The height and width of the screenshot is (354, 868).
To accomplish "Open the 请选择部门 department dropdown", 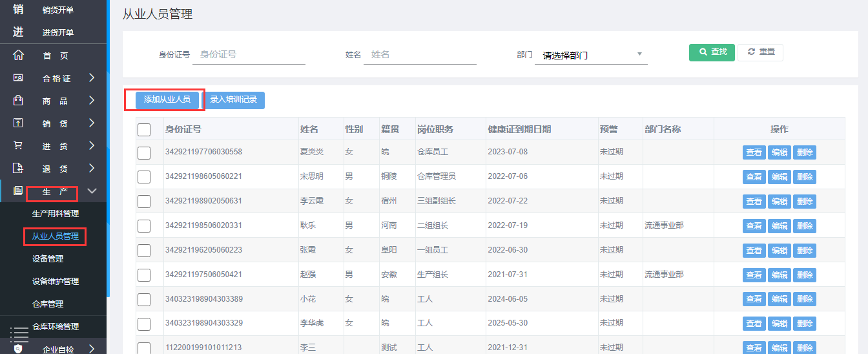I will 591,55.
